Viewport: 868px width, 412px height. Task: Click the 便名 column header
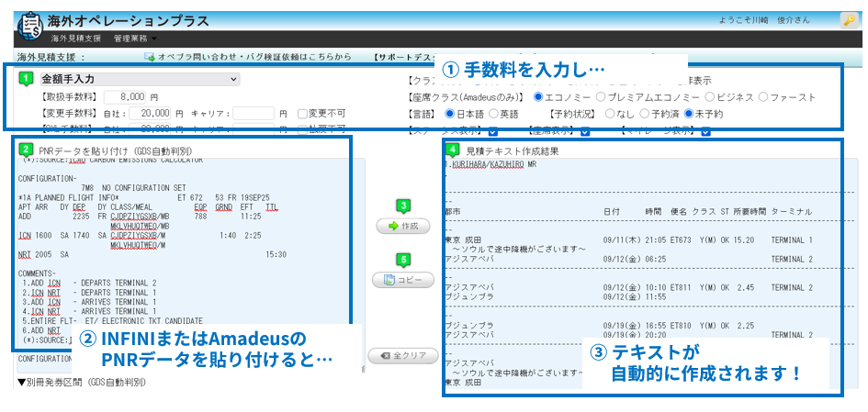[679, 211]
